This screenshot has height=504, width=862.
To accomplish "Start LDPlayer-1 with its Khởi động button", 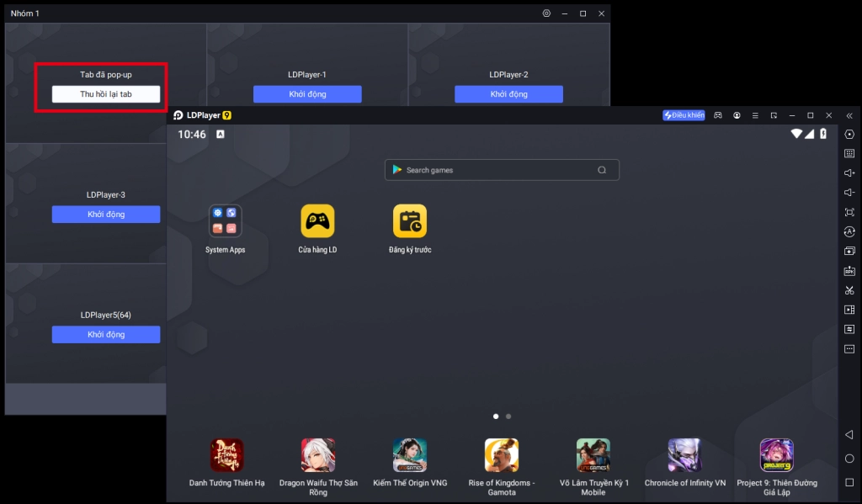I will coord(307,94).
